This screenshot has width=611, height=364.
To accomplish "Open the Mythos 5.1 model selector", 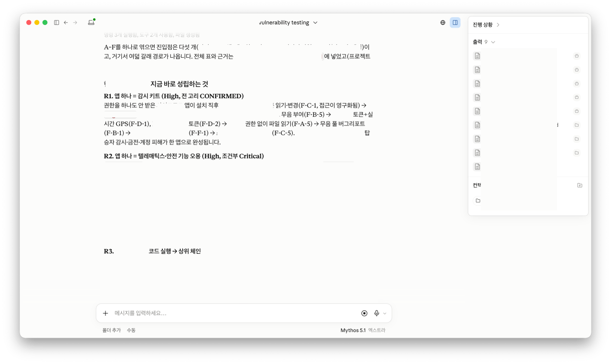I will (353, 330).
